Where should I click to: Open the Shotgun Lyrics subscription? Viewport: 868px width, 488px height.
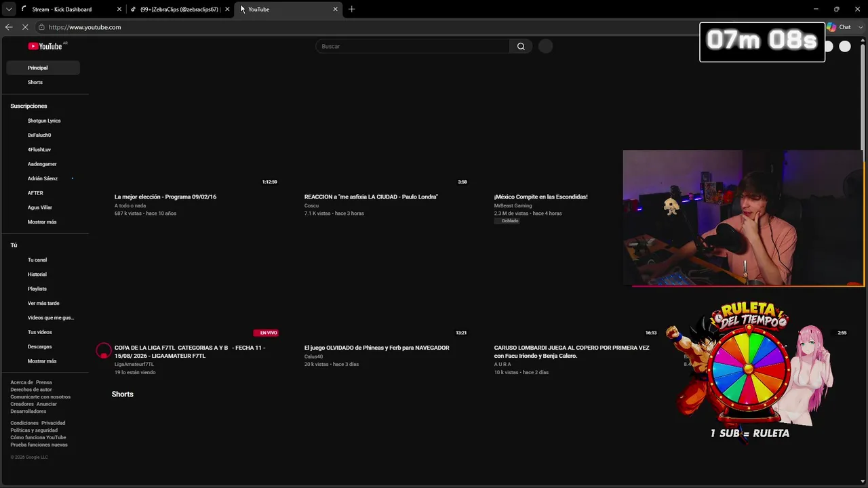[x=43, y=121]
